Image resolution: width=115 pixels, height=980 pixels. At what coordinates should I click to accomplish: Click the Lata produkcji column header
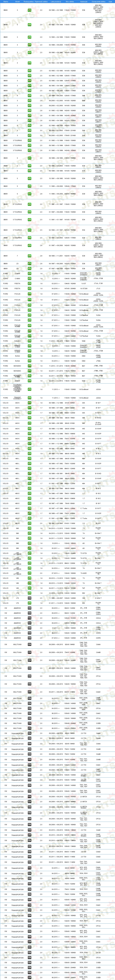(x=55, y=1)
